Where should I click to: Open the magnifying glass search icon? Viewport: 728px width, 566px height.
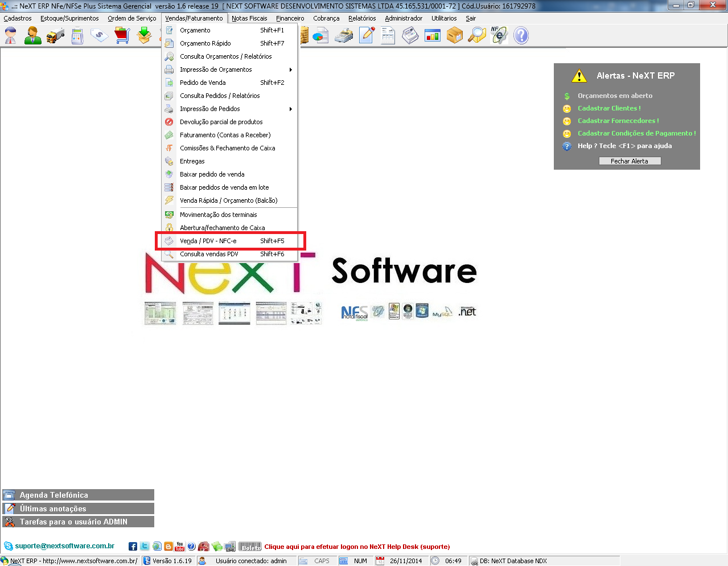(x=477, y=36)
